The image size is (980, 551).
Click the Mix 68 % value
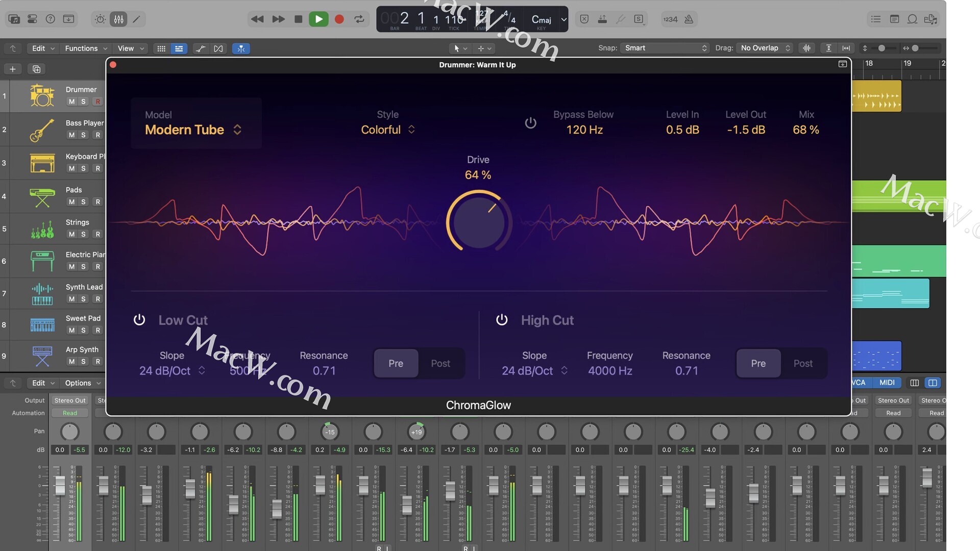(806, 130)
